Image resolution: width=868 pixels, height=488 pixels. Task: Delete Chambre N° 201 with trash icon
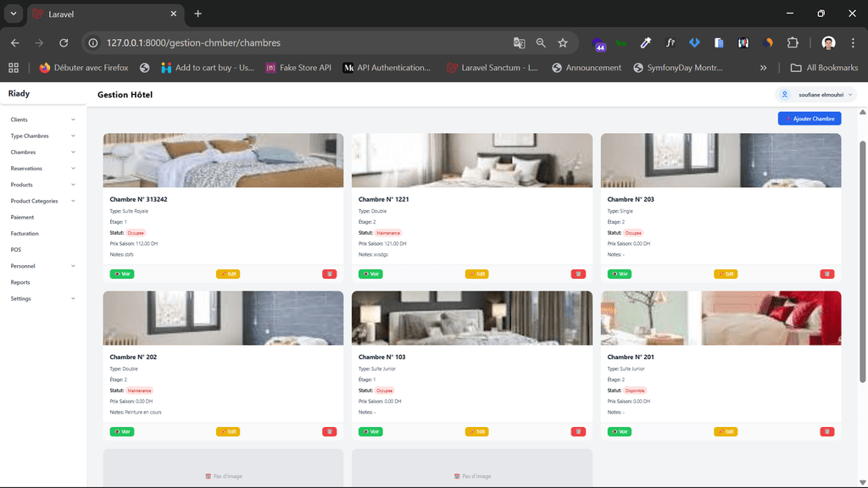click(x=827, y=431)
